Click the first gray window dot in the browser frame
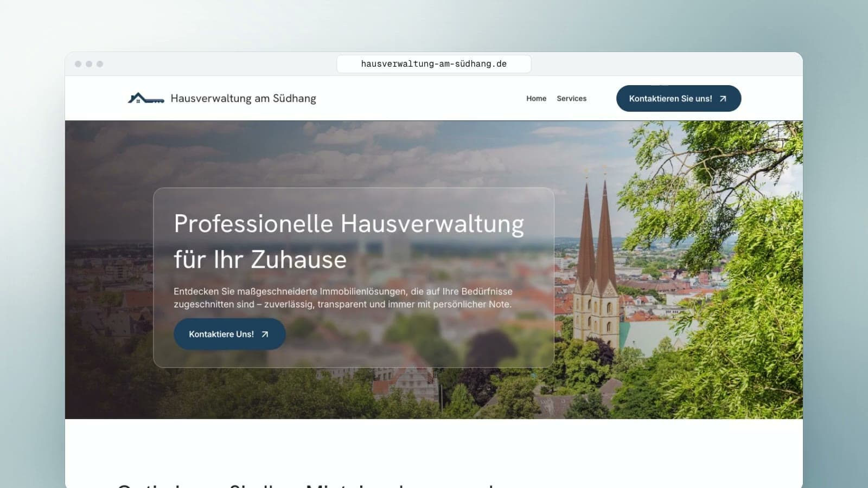 click(x=78, y=64)
